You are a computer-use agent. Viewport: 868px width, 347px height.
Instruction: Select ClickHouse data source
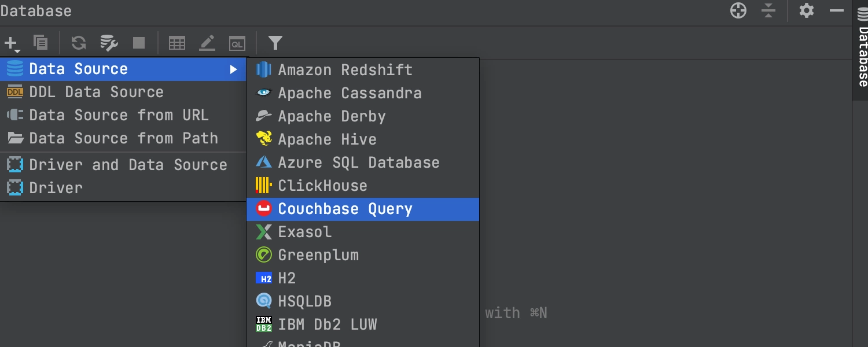[x=363, y=186]
